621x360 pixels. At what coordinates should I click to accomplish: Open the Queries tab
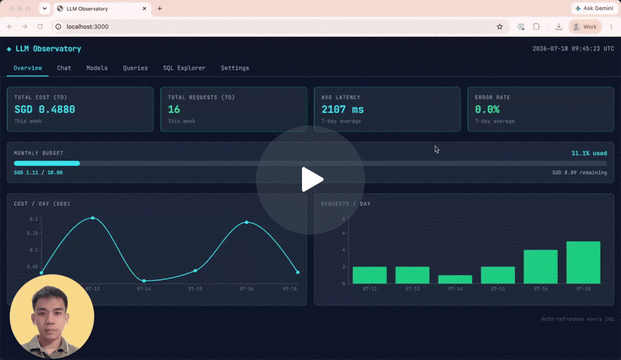[135, 68]
